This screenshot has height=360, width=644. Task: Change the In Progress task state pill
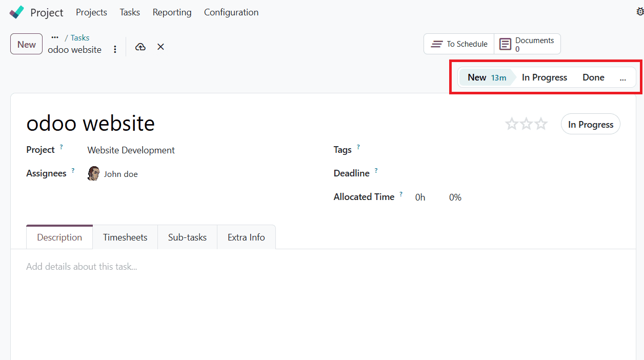pos(591,124)
